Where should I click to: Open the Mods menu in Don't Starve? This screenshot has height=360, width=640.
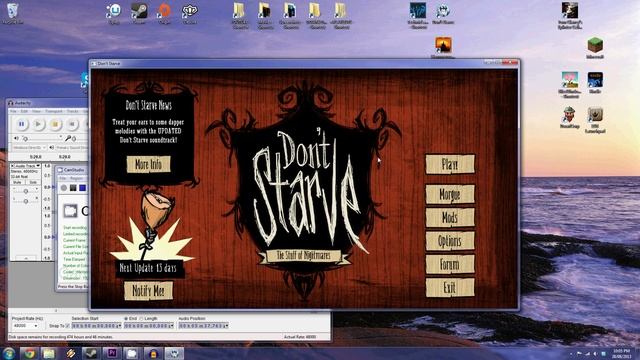tap(450, 218)
